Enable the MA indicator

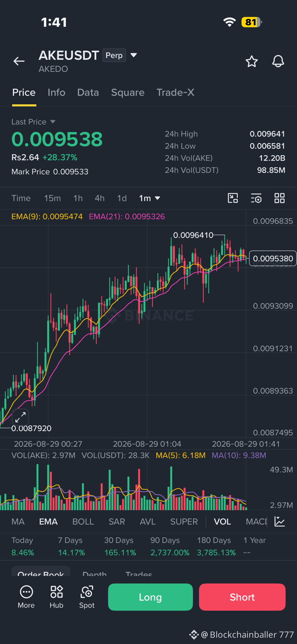click(18, 522)
